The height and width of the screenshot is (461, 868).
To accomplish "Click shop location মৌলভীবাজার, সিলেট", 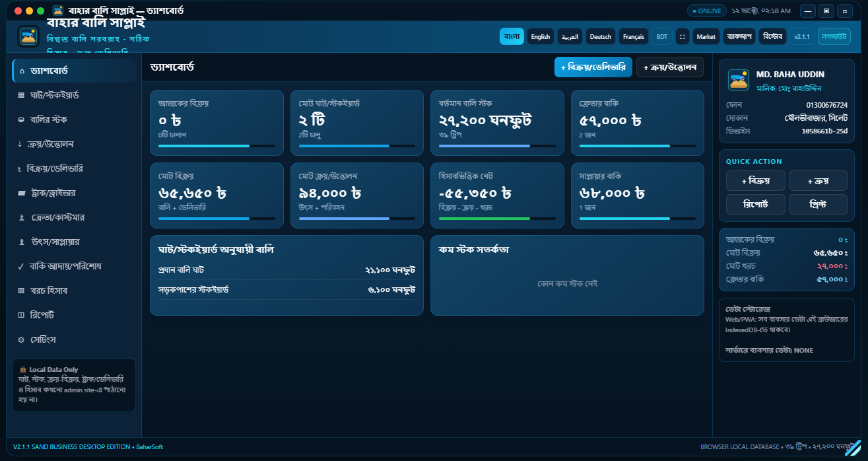I will click(x=817, y=118).
